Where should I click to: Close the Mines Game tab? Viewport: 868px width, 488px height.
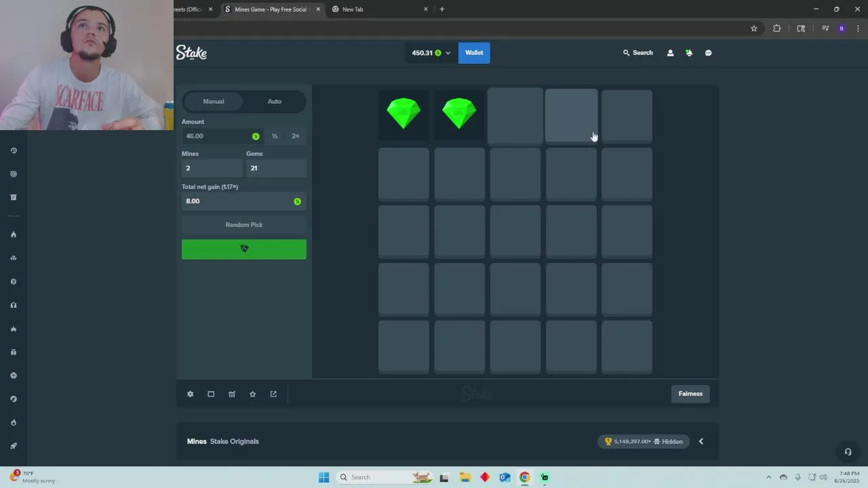318,9
